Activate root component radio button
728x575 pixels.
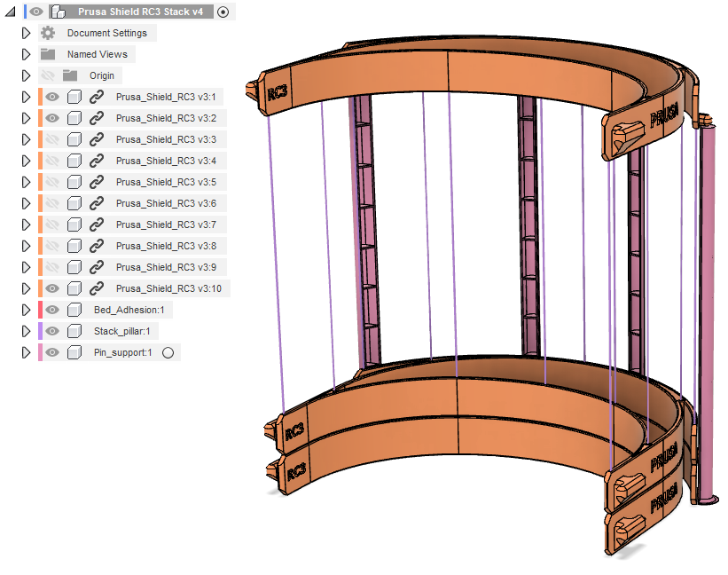(x=223, y=12)
